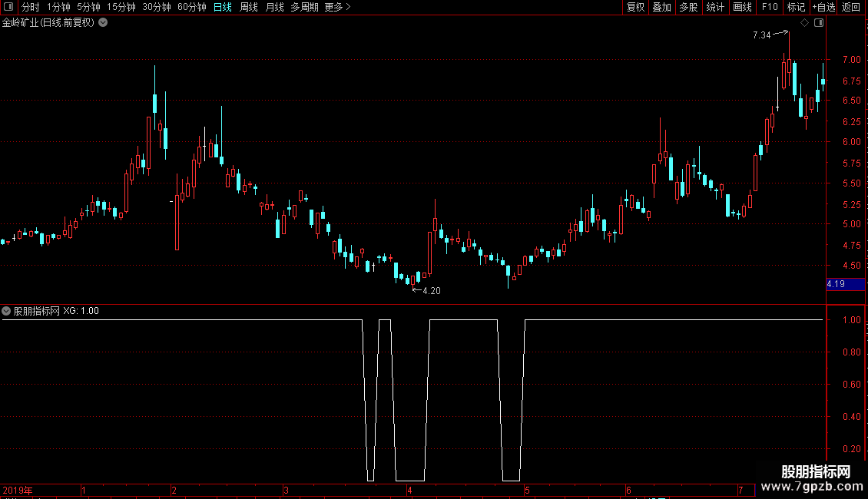Open the 复权 adjustment option

(x=635, y=7)
